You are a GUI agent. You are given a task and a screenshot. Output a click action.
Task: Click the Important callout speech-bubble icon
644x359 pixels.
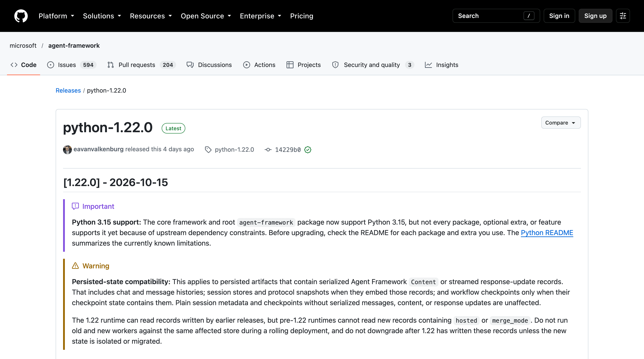point(75,206)
